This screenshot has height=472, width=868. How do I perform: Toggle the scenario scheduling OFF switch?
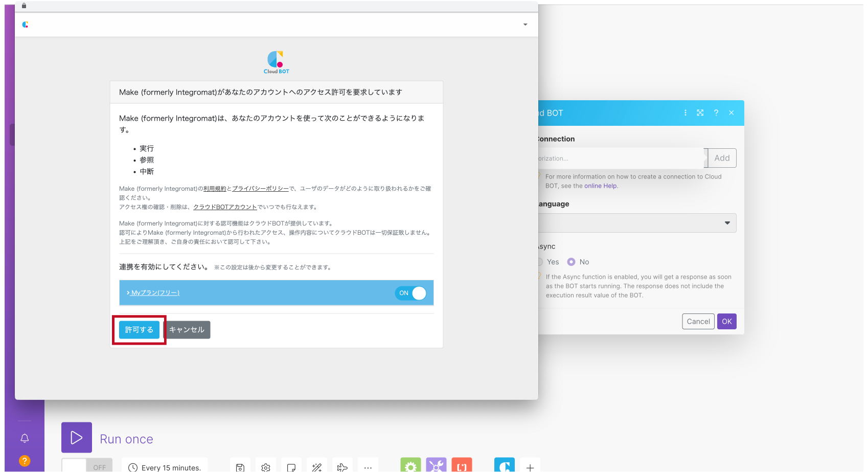click(87, 466)
